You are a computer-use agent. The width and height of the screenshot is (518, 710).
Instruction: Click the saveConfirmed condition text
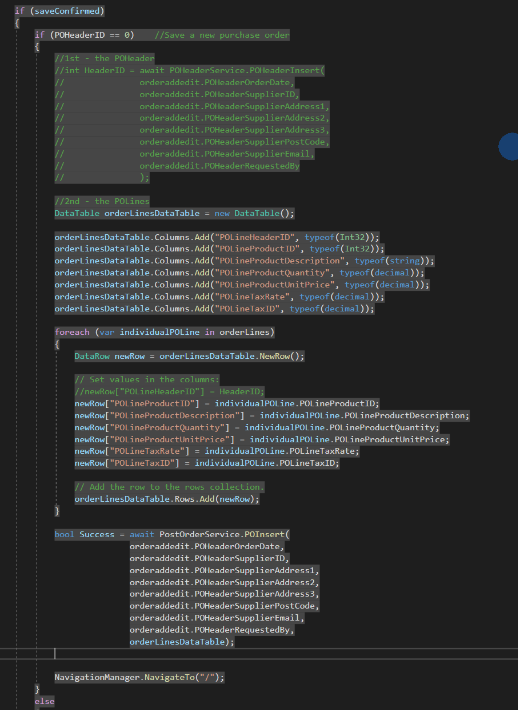(67, 11)
